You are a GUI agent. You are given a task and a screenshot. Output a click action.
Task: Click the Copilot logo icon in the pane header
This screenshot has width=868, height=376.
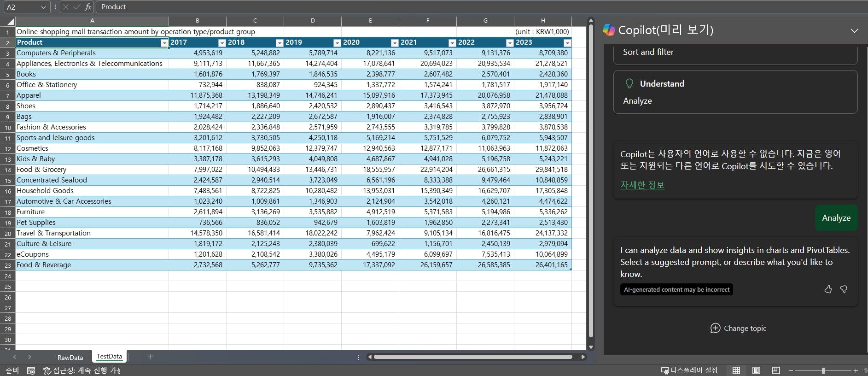[609, 30]
